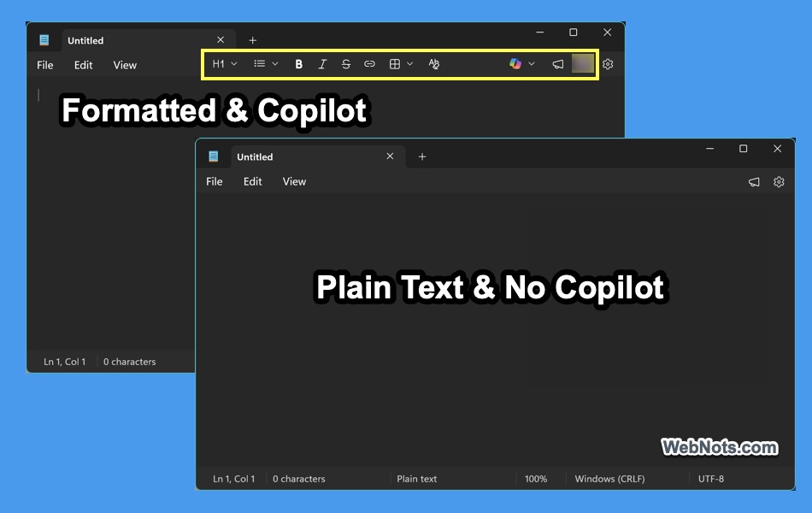This screenshot has height=513, width=812.
Task: Add a new tab in the Formatted window
Action: (253, 40)
